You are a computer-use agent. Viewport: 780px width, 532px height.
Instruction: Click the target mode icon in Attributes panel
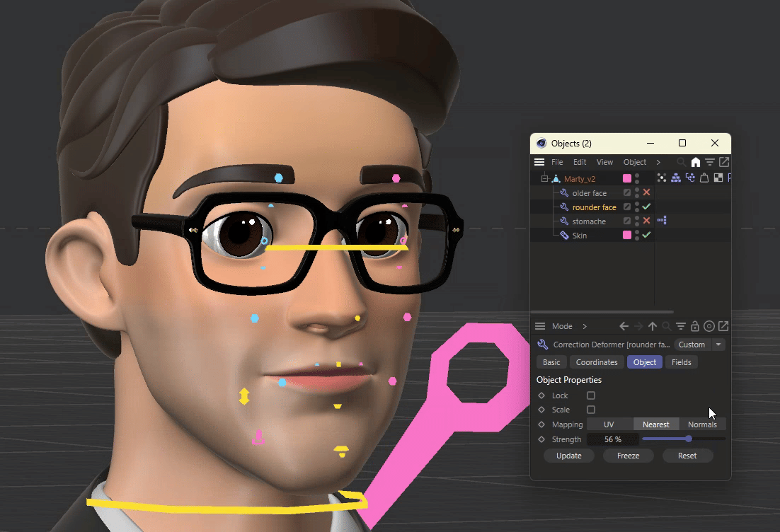[x=709, y=326]
